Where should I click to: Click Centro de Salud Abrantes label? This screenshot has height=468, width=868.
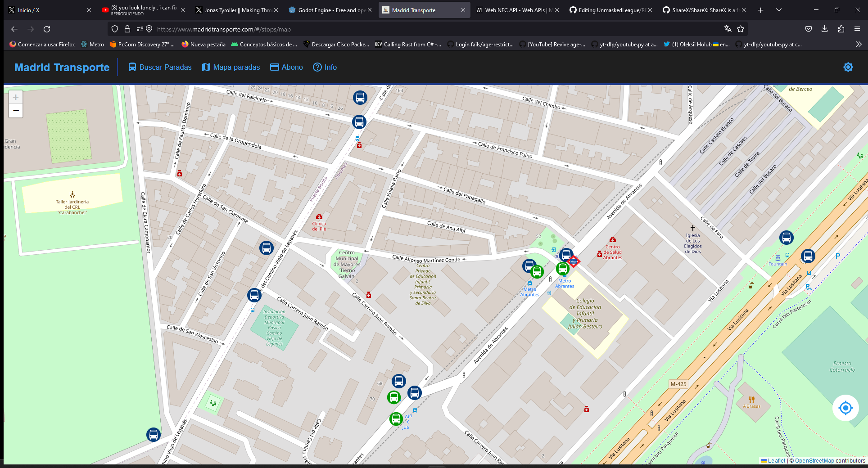tap(613, 252)
